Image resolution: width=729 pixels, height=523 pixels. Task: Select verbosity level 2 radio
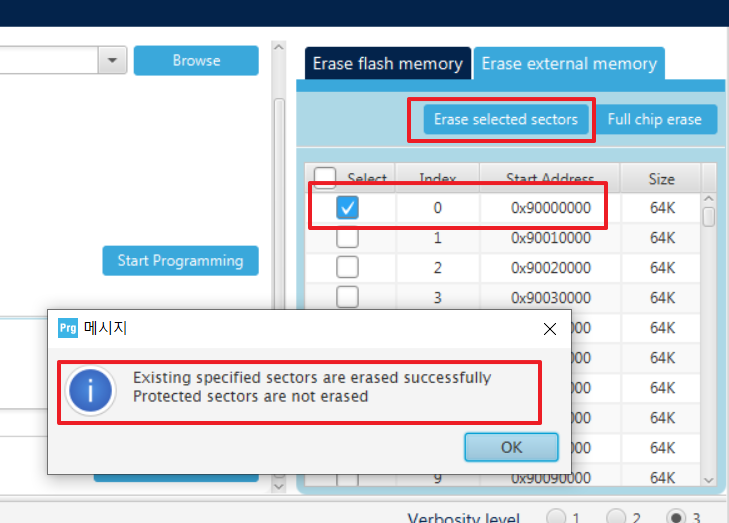[616, 517]
